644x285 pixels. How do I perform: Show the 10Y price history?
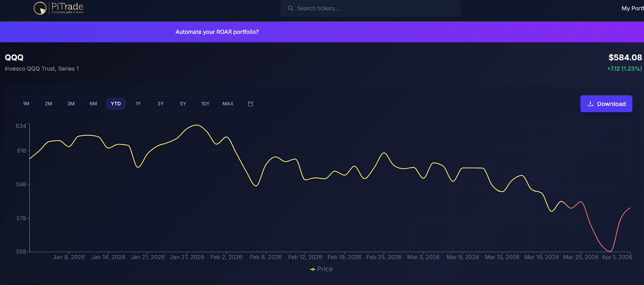coord(205,104)
